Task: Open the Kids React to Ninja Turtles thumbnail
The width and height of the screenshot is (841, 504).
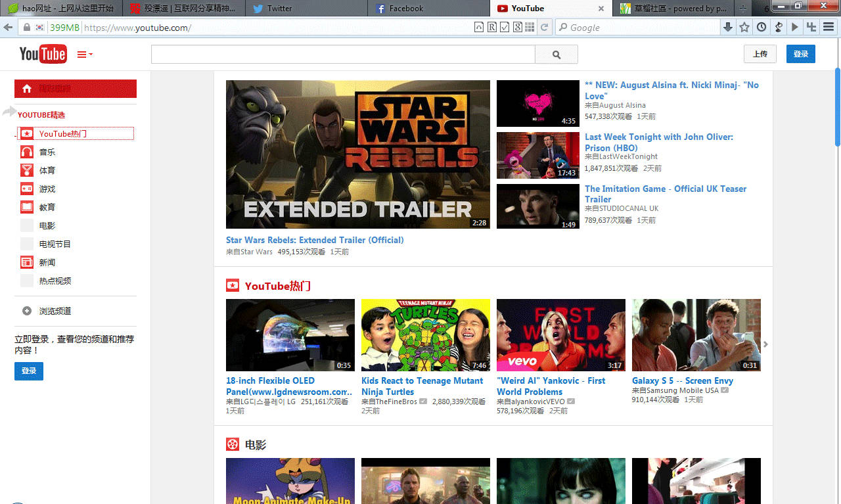Action: pyautogui.click(x=426, y=335)
